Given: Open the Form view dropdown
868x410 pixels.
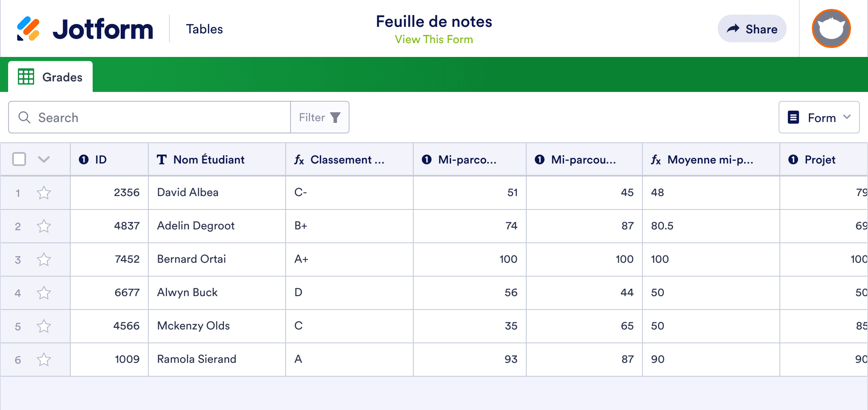Looking at the screenshot, I should pos(818,117).
